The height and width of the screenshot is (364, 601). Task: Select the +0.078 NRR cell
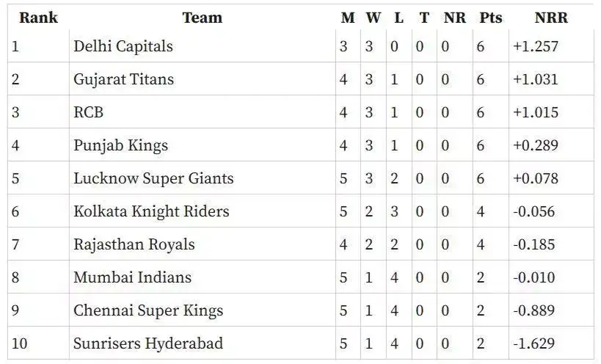[x=536, y=178]
